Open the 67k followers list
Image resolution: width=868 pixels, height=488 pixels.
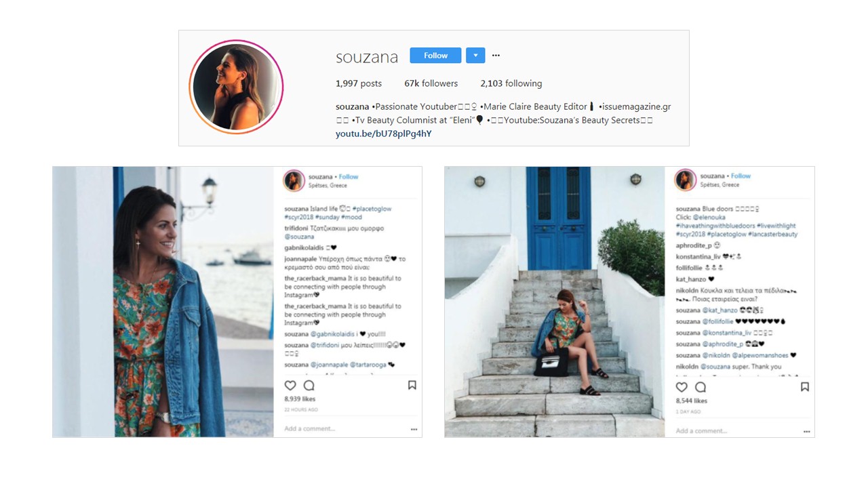[431, 83]
